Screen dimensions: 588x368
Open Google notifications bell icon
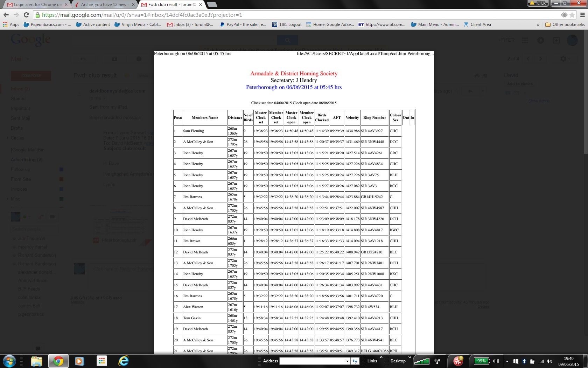pyautogui.click(x=541, y=40)
